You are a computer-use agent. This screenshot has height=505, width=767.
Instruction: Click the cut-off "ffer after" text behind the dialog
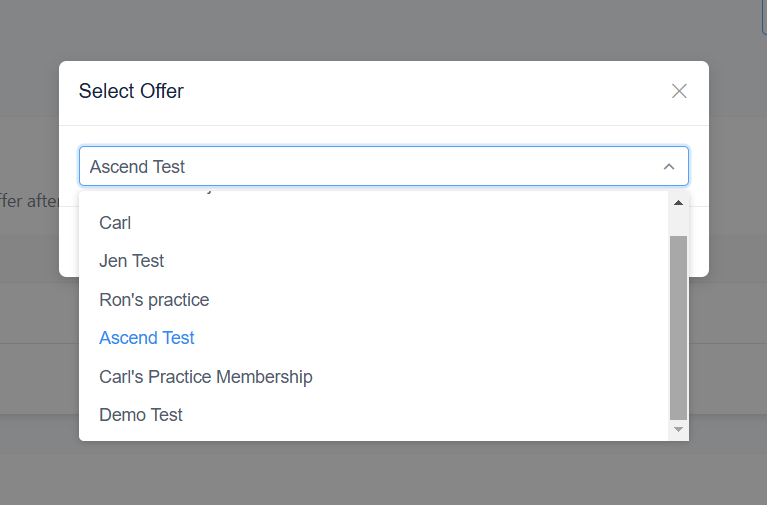29,201
